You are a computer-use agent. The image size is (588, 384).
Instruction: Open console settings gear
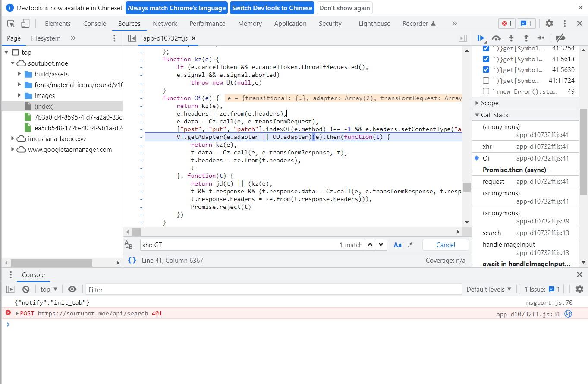[x=579, y=289]
